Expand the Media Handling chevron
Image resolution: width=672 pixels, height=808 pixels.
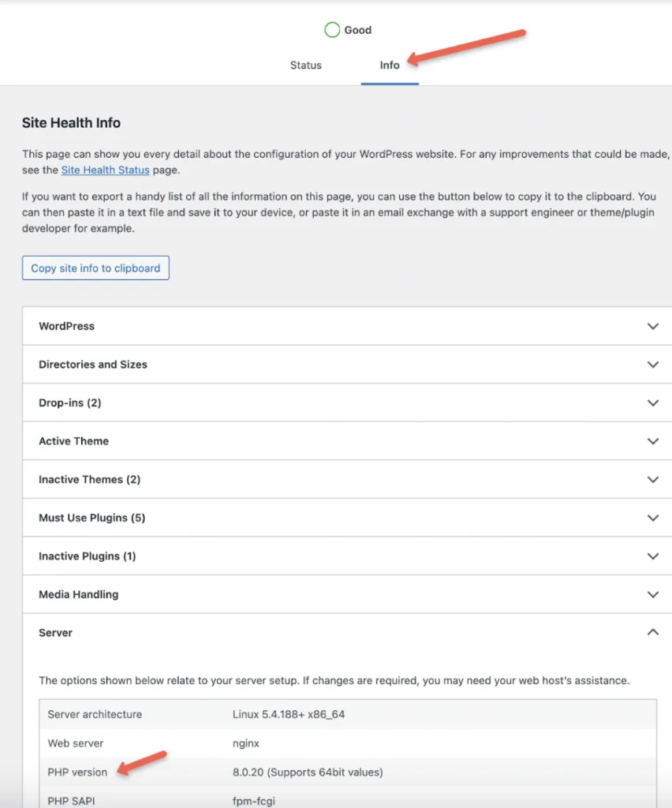(652, 595)
